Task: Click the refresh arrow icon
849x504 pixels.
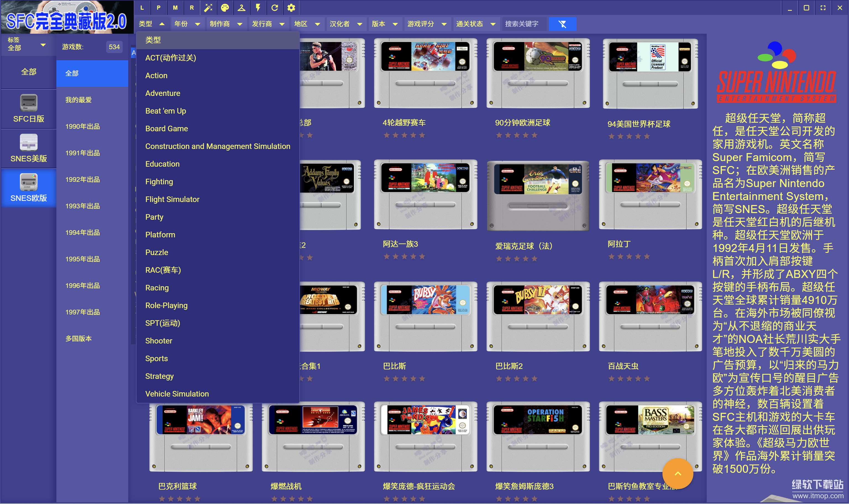Action: coord(275,7)
